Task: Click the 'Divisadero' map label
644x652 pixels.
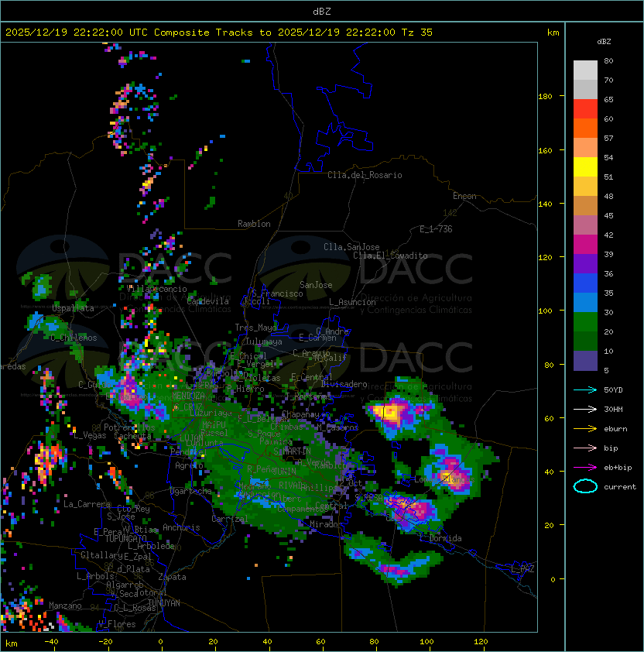Action: pos(344,384)
